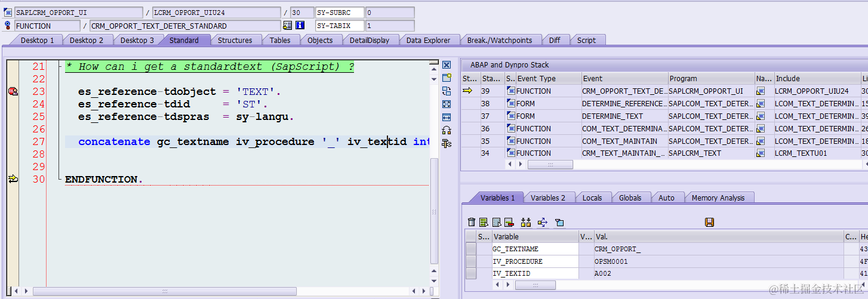Click the second green-sheet icon in the Variables toolbar

484,222
